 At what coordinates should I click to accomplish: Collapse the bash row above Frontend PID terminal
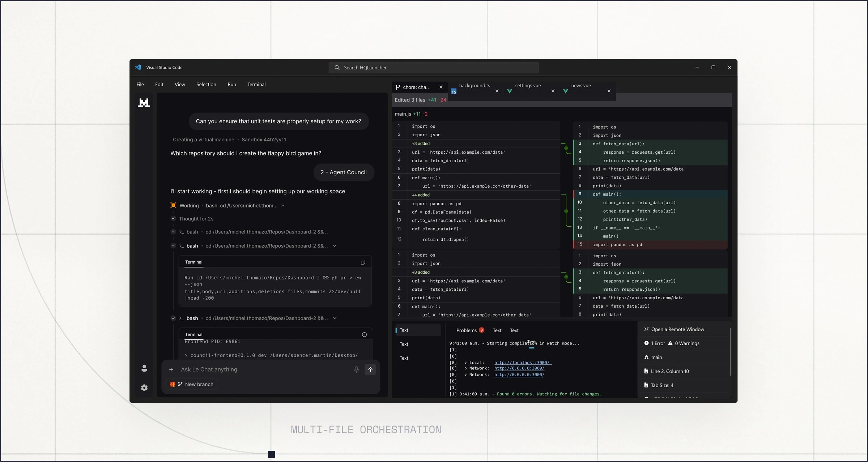click(335, 318)
